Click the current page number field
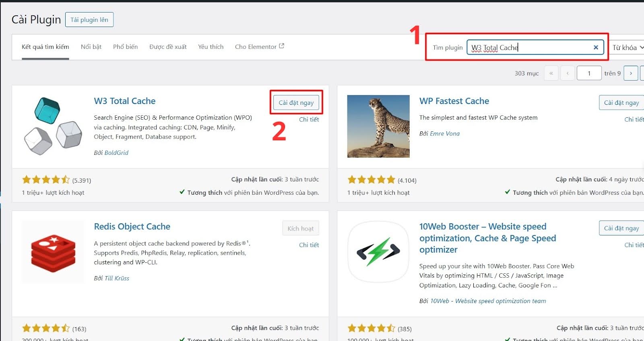This screenshot has width=644, height=341. pos(589,73)
